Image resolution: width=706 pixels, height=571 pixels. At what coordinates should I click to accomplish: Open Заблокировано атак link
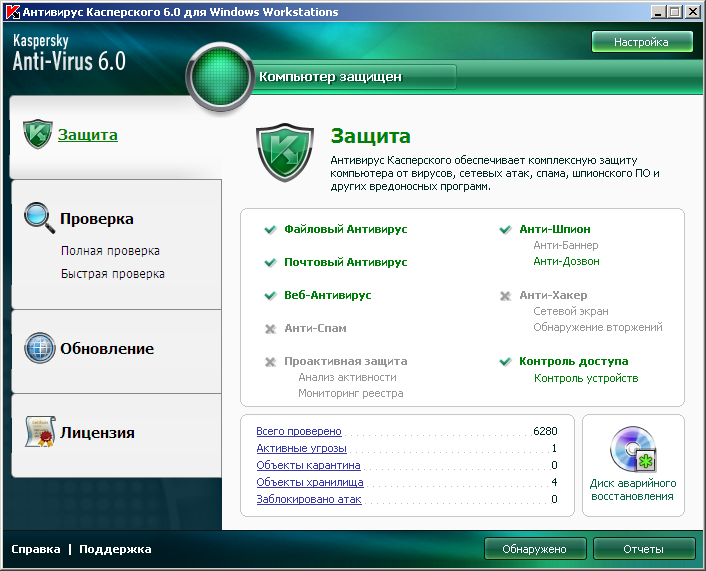pyautogui.click(x=309, y=499)
